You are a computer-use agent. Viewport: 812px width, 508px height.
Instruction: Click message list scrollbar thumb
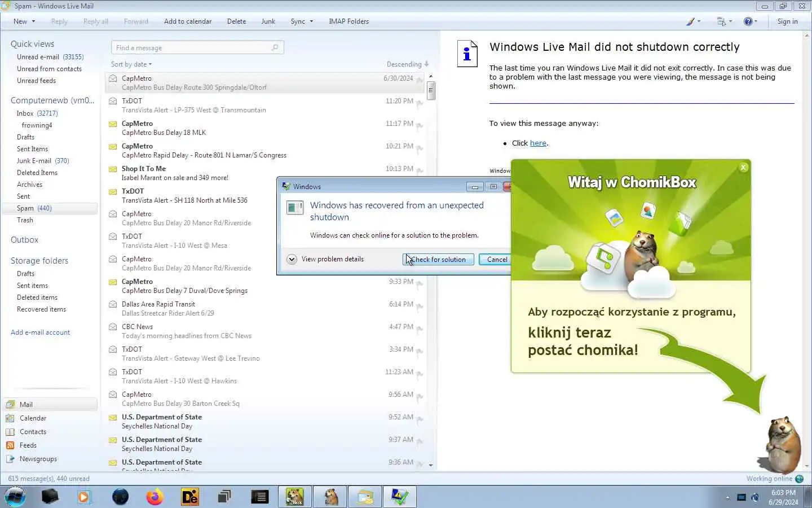coord(431,90)
